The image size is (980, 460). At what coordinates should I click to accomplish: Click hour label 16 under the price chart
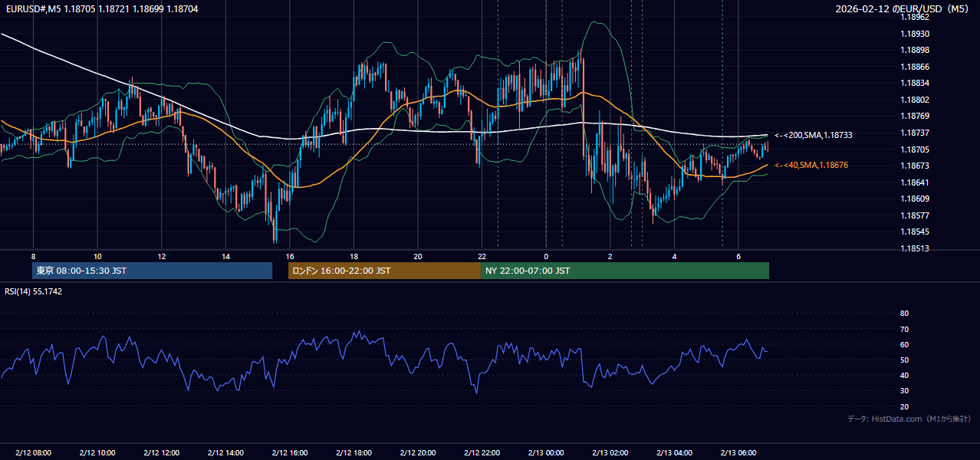[x=289, y=255]
